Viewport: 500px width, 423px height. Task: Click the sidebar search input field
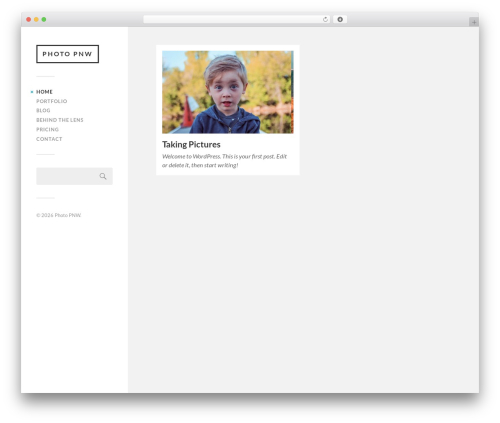[74, 176]
